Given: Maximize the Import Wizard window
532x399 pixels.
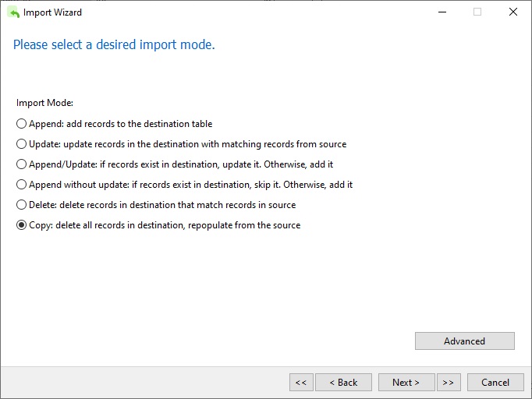Looking at the screenshot, I should (477, 12).
